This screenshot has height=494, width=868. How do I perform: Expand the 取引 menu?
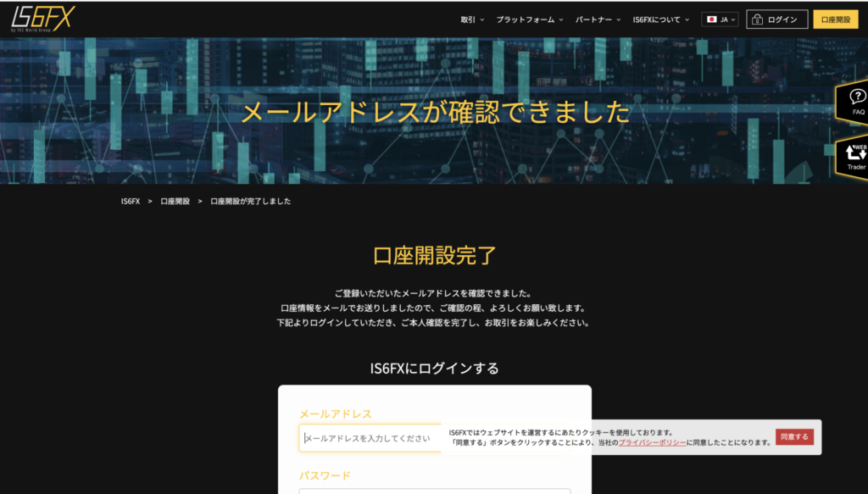[472, 19]
